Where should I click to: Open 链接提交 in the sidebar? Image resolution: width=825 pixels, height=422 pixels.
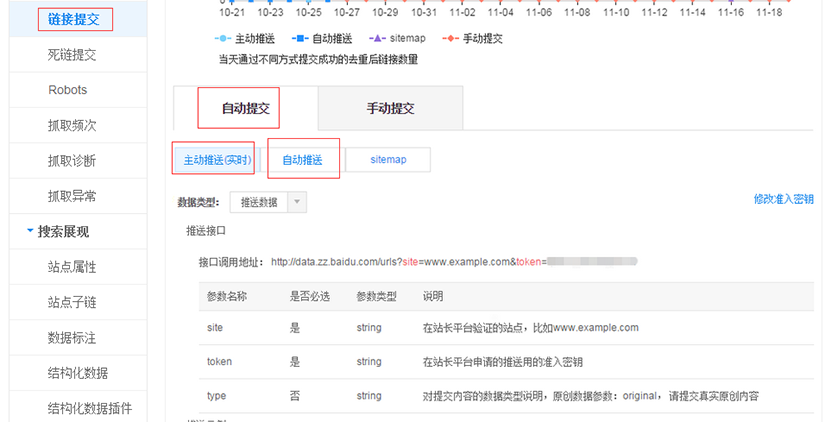tap(74, 19)
